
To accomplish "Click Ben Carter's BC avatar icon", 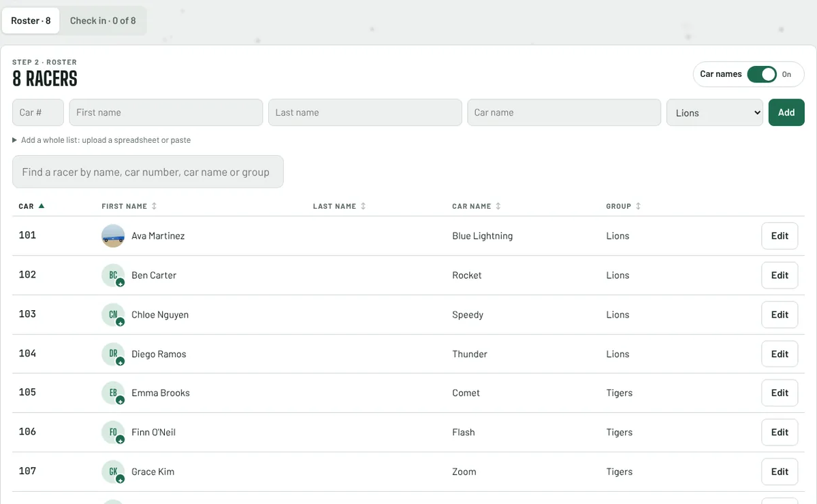I will coord(113,275).
